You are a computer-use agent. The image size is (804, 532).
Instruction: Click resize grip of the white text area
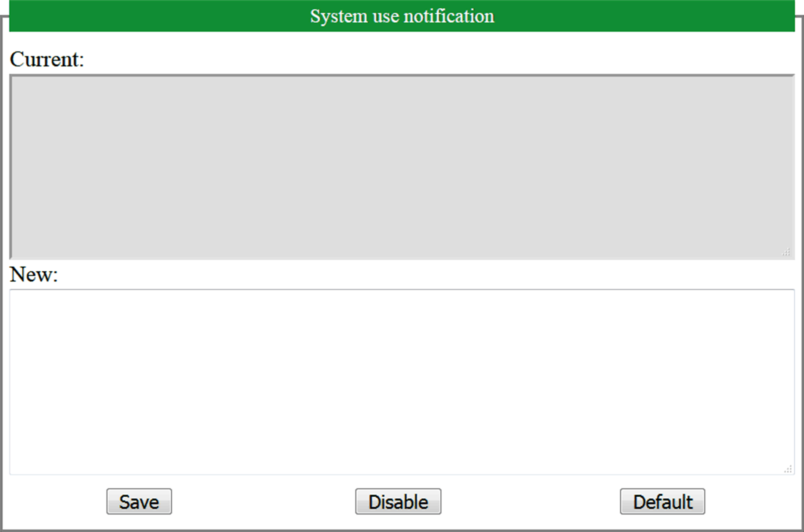(x=788, y=469)
